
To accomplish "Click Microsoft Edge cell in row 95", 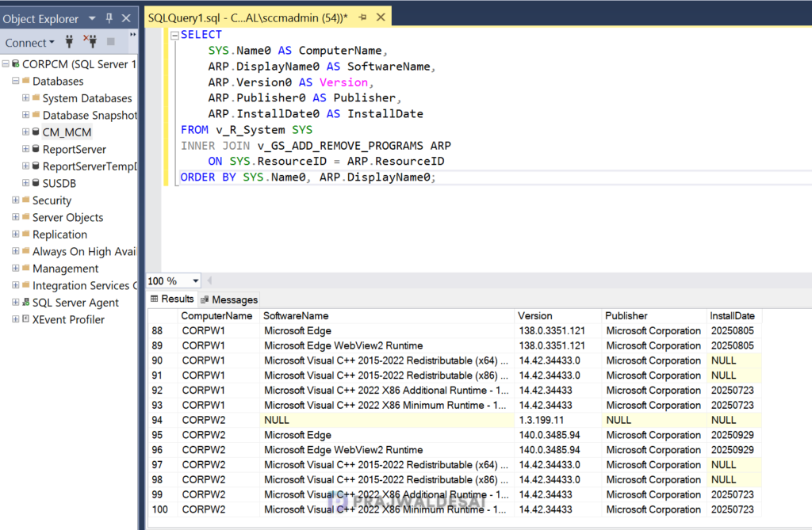I will pos(388,435).
